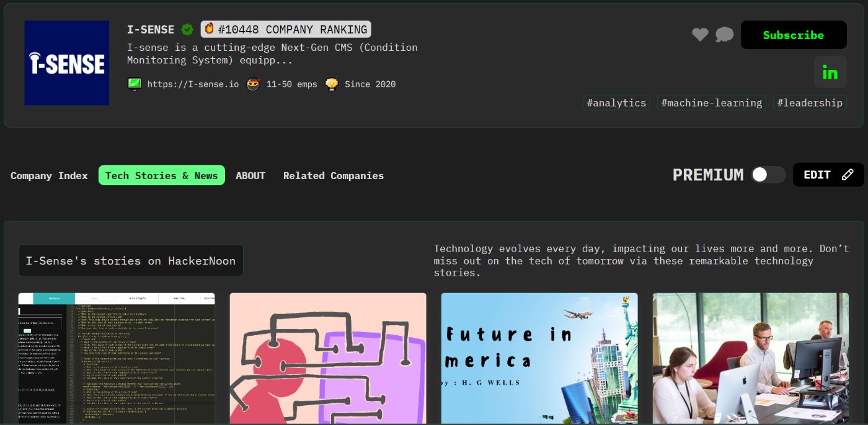This screenshot has height=425, width=868.
Task: Click the I-SENSE company logo
Action: click(x=67, y=63)
